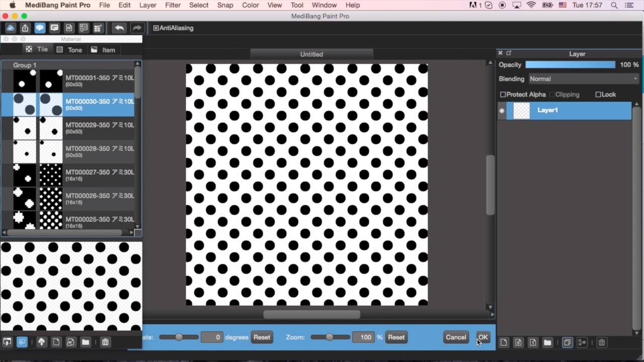The width and height of the screenshot is (644, 362).
Task: Toggle the AntiAliasing checkbox
Action: [x=156, y=28]
